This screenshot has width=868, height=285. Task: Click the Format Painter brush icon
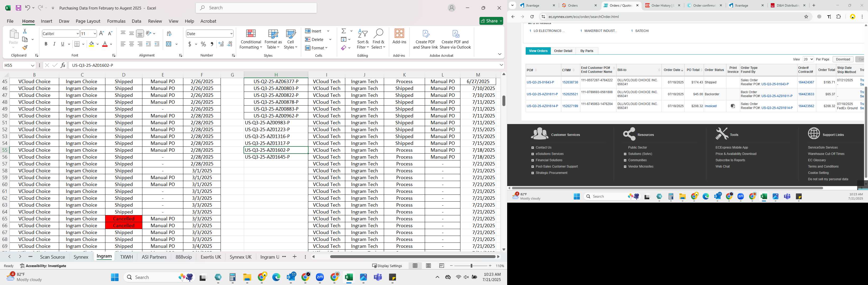click(25, 48)
